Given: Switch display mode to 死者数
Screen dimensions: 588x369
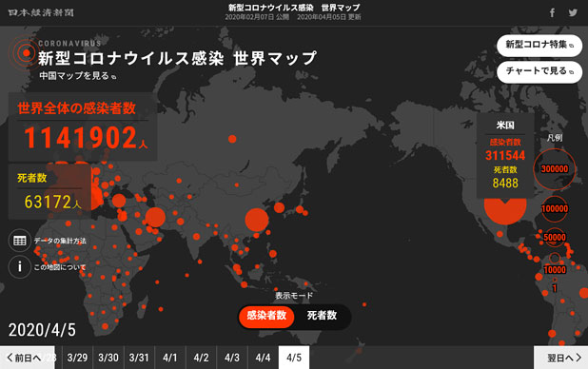Looking at the screenshot, I should [x=323, y=316].
